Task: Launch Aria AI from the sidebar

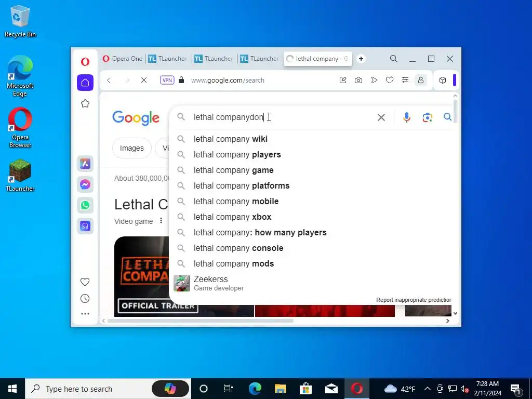Action: 85,164
